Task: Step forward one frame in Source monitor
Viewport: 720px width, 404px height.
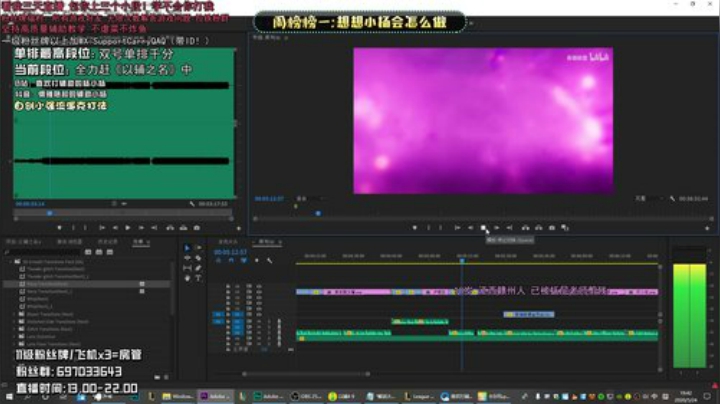Action: pos(141,228)
